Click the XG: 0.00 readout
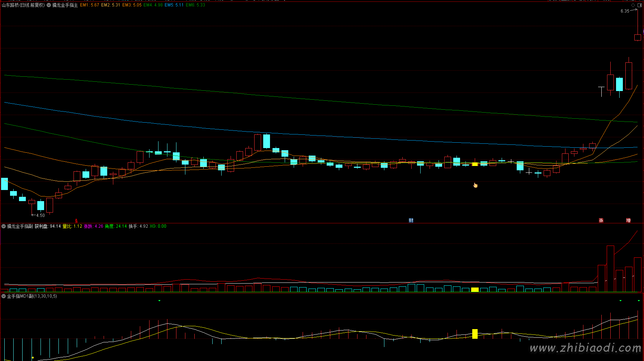 click(158, 226)
